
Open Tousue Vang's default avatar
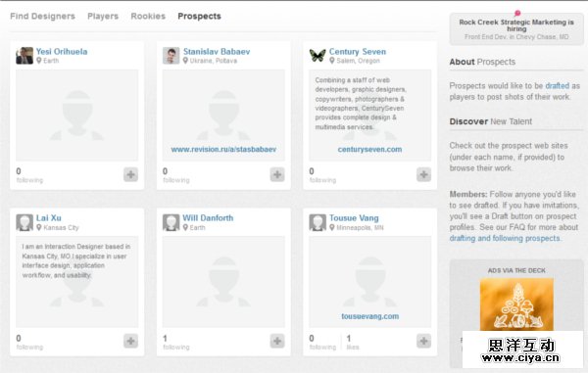(318, 222)
